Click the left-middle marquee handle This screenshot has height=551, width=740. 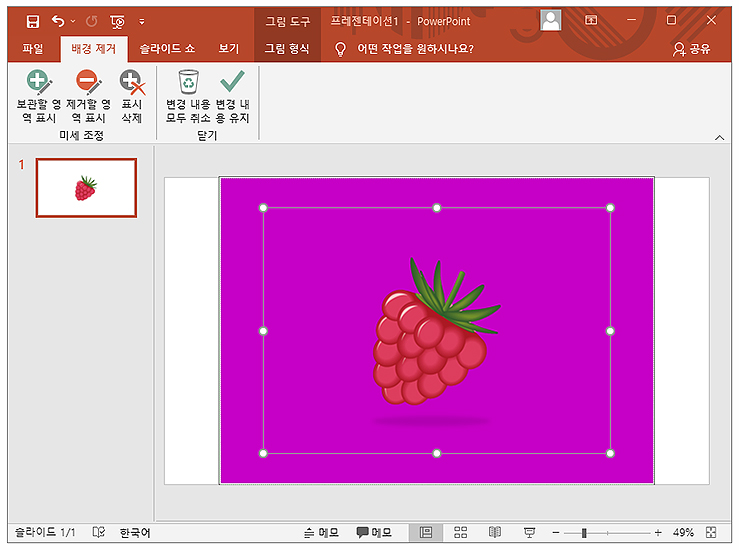(x=263, y=331)
